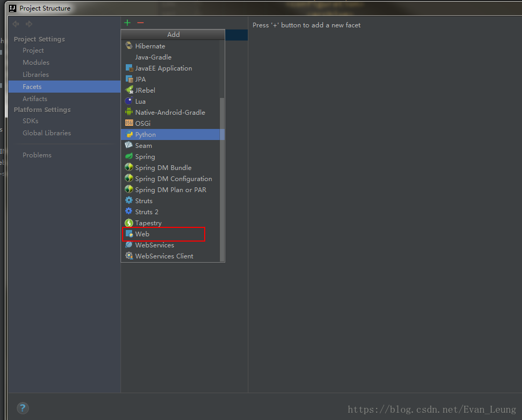Open help with the question mark button
Viewport: 522px width, 420px height.
pos(23,408)
